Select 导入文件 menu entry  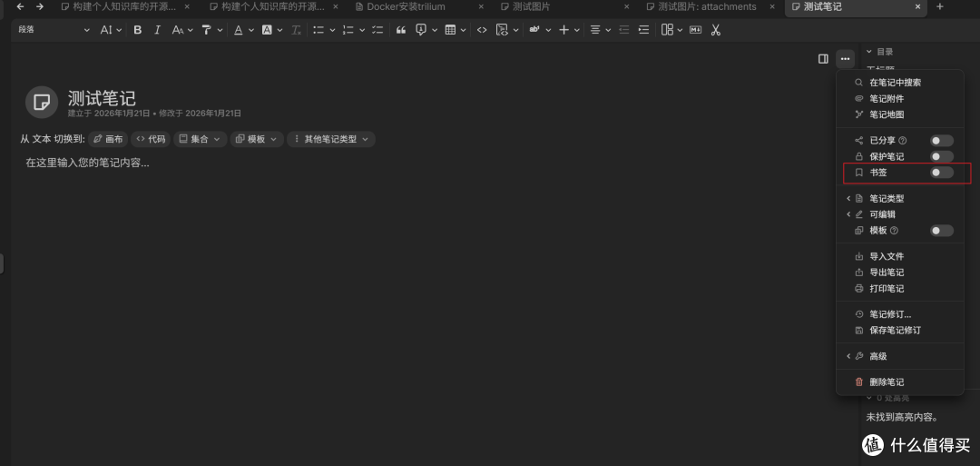(x=900, y=256)
